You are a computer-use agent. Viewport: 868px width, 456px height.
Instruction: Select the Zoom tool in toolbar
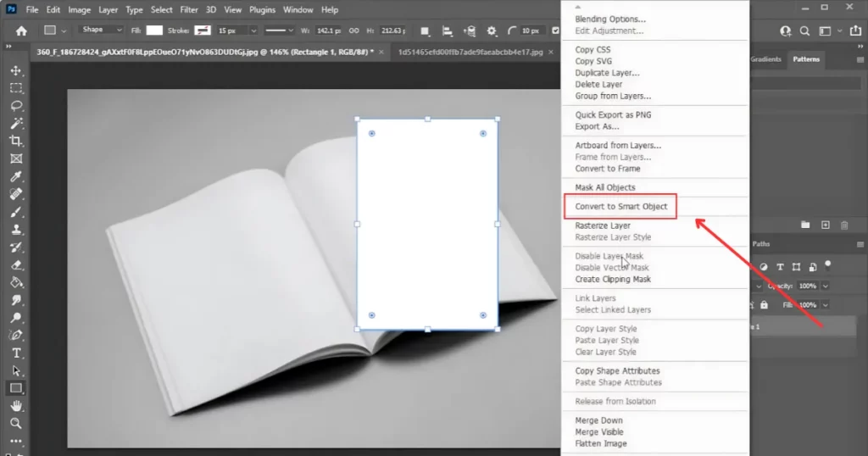(16, 423)
